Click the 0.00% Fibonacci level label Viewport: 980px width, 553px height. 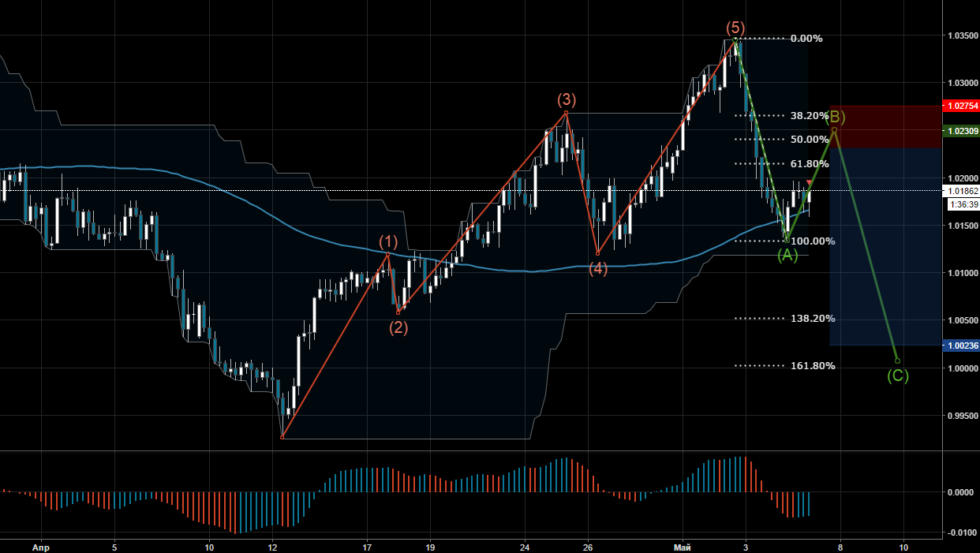[806, 38]
